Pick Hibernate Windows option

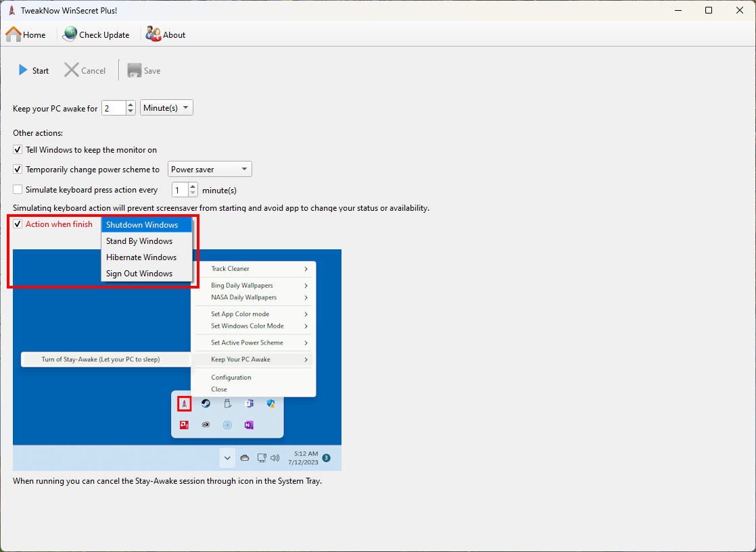click(147, 257)
